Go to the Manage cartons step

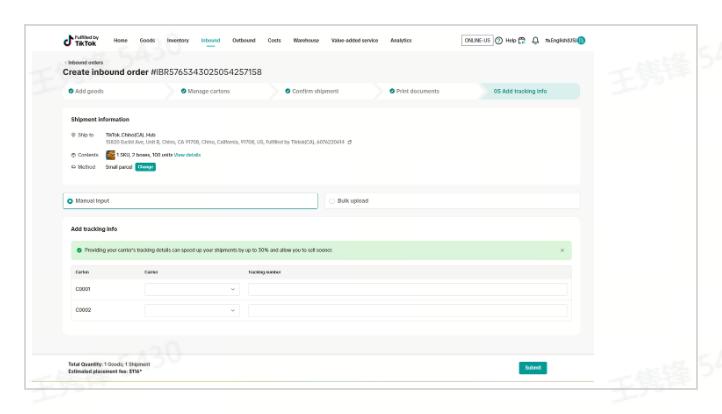tap(205, 91)
